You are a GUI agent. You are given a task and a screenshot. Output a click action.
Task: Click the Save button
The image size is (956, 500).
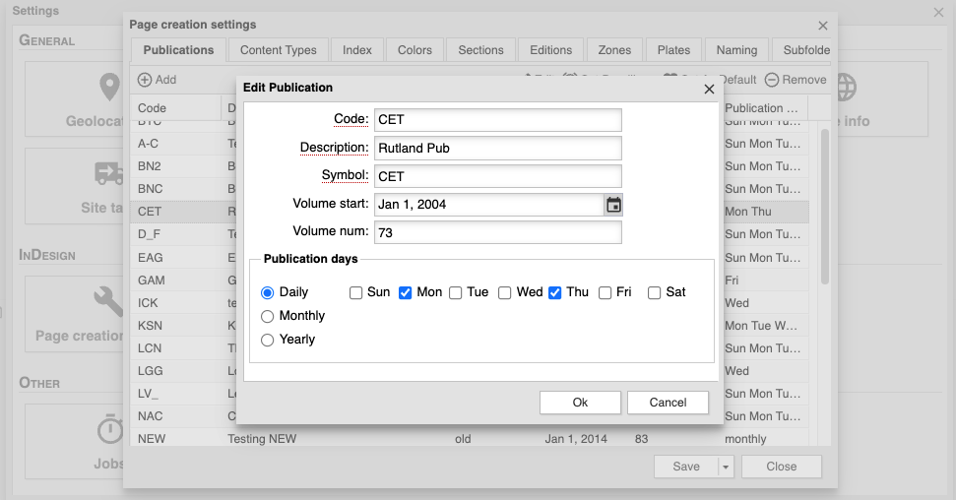(687, 467)
